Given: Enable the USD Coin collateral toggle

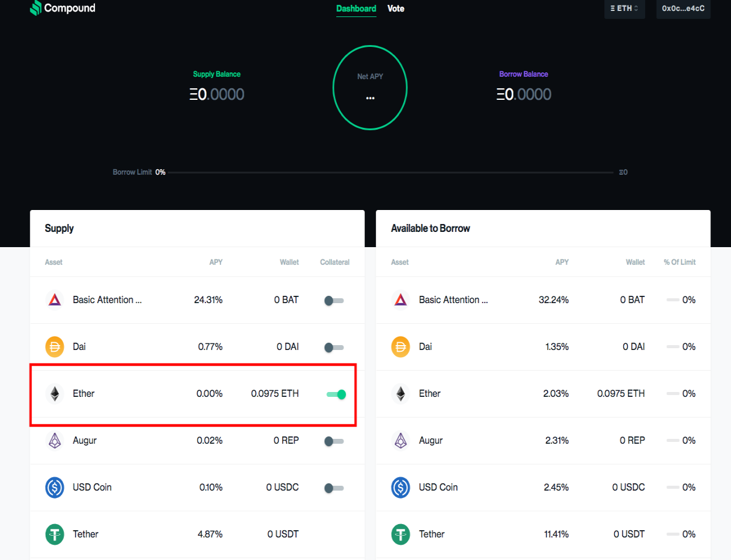Looking at the screenshot, I should pyautogui.click(x=334, y=488).
